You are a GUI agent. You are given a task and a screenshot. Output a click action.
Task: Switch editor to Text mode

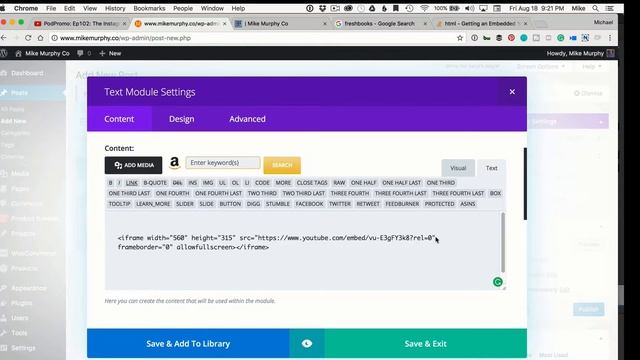(491, 168)
